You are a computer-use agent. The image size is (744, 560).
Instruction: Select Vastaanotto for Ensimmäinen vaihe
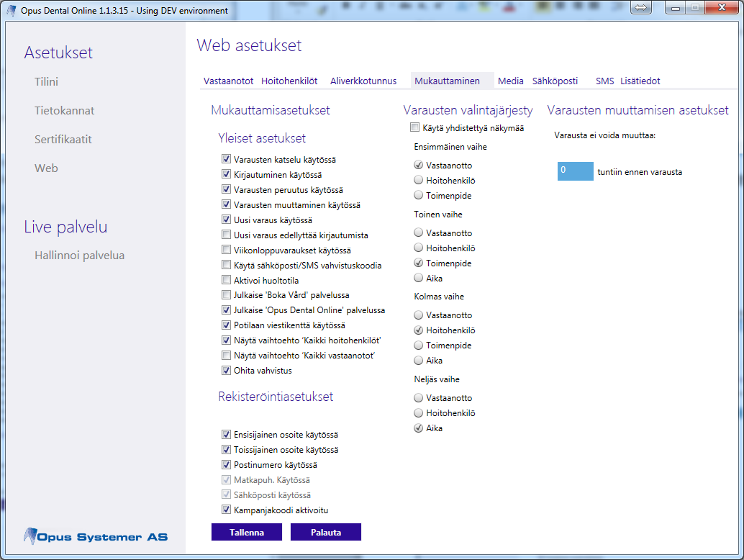pyautogui.click(x=419, y=165)
